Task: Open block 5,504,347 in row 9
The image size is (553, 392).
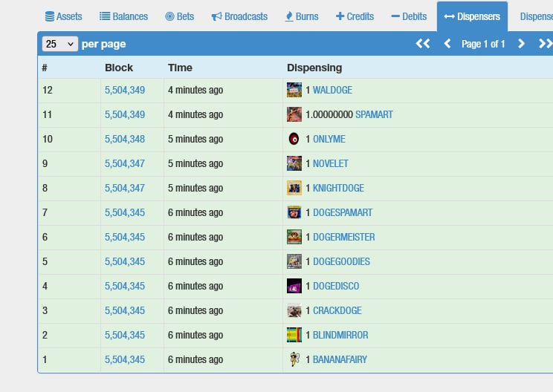Action: (125, 163)
